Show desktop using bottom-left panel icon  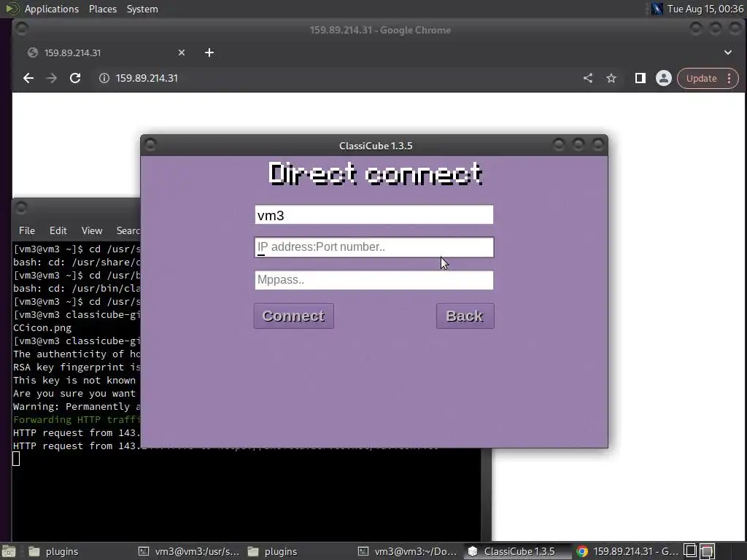click(x=9, y=551)
